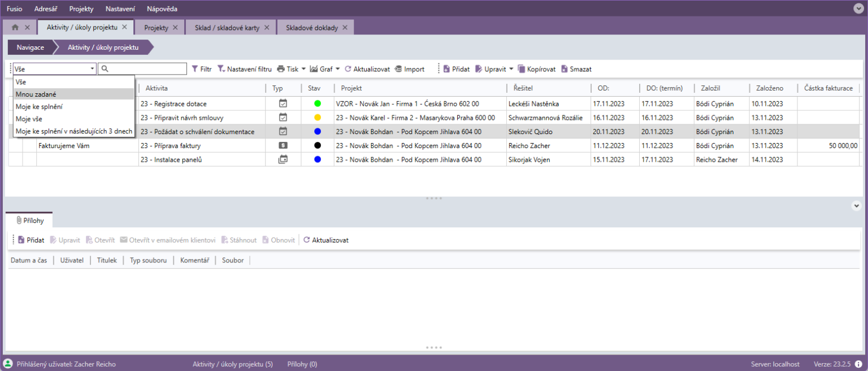Switch to the Skladové doklady tab

(311, 28)
